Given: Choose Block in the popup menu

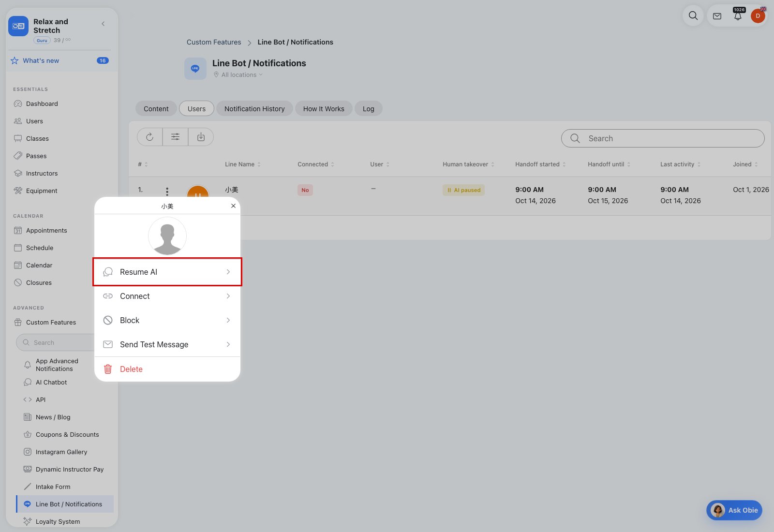Looking at the screenshot, I should point(167,320).
